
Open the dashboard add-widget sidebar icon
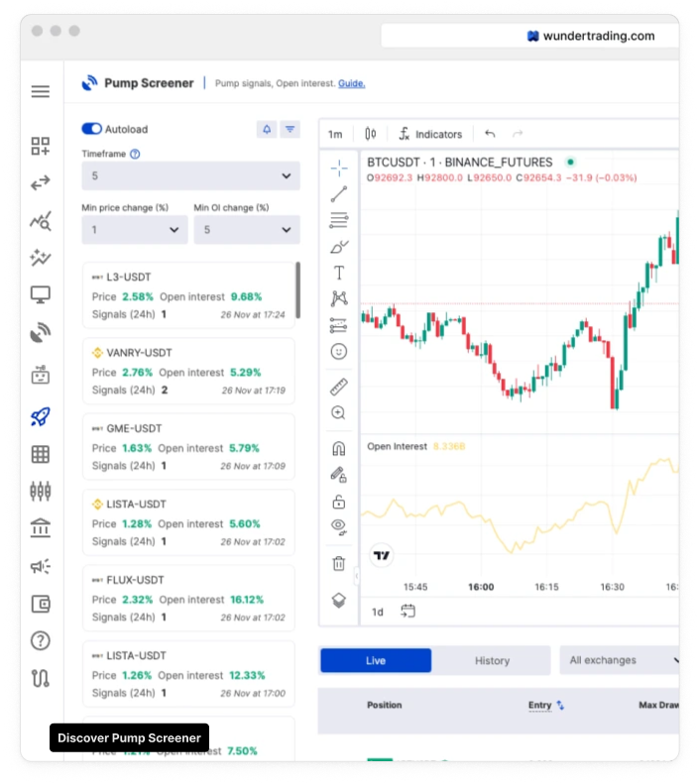tap(41, 146)
